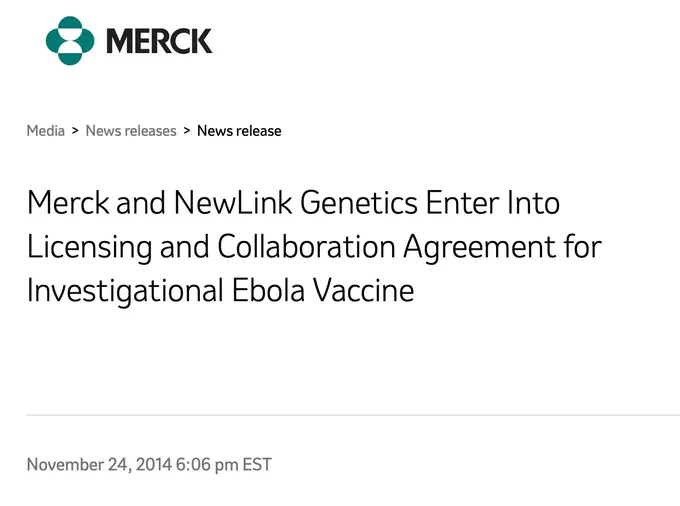
Task: Click the EST timezone label
Action: pos(257,465)
